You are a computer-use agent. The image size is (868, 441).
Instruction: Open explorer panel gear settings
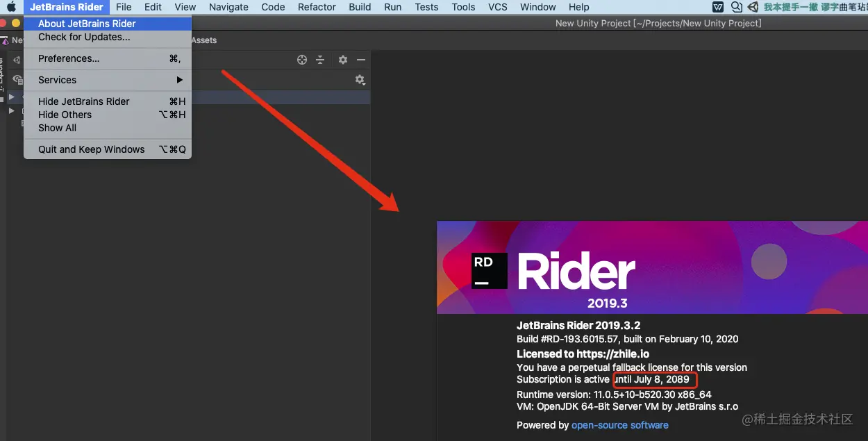tap(343, 60)
